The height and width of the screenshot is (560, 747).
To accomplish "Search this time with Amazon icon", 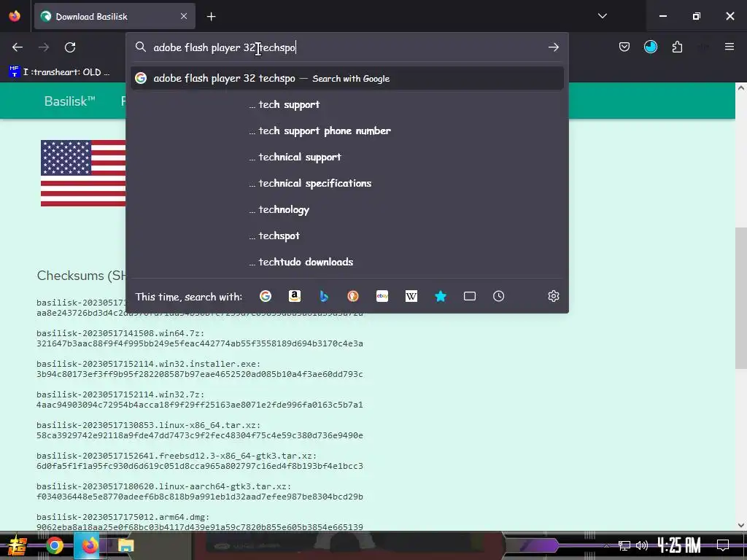I will tap(295, 296).
